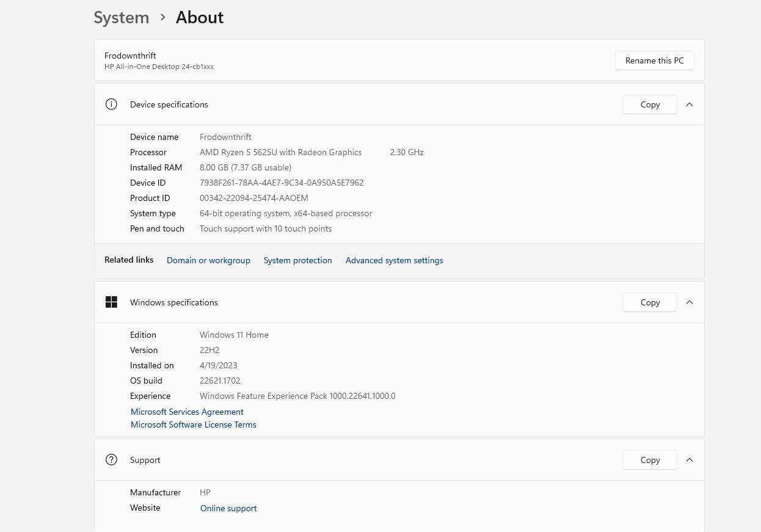The height and width of the screenshot is (532, 761).
Task: Copy the Support information
Action: click(649, 460)
